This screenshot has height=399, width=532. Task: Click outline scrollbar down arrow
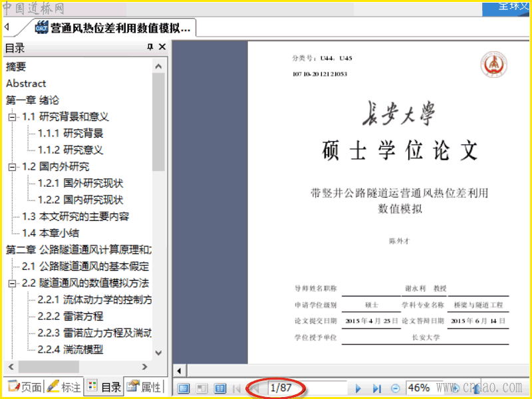158,353
